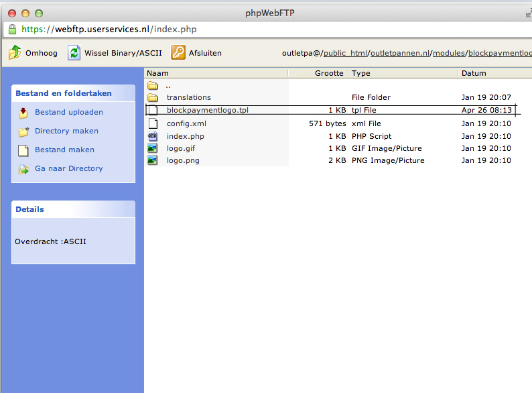Open the Ga naar Directory link
This screenshot has width=532, height=393.
[69, 168]
